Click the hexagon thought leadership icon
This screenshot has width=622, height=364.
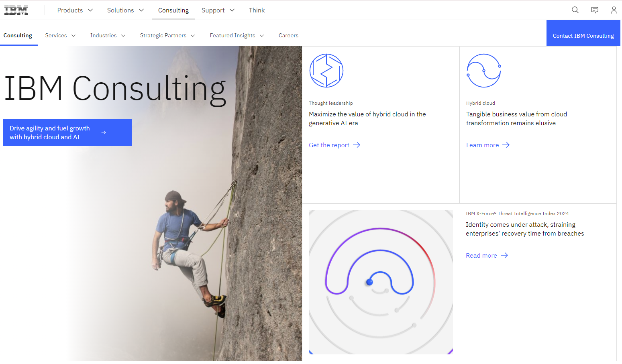tap(326, 71)
